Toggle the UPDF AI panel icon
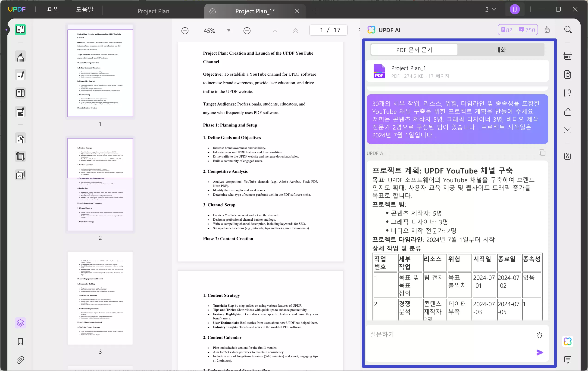The width and height of the screenshot is (588, 371). [568, 341]
